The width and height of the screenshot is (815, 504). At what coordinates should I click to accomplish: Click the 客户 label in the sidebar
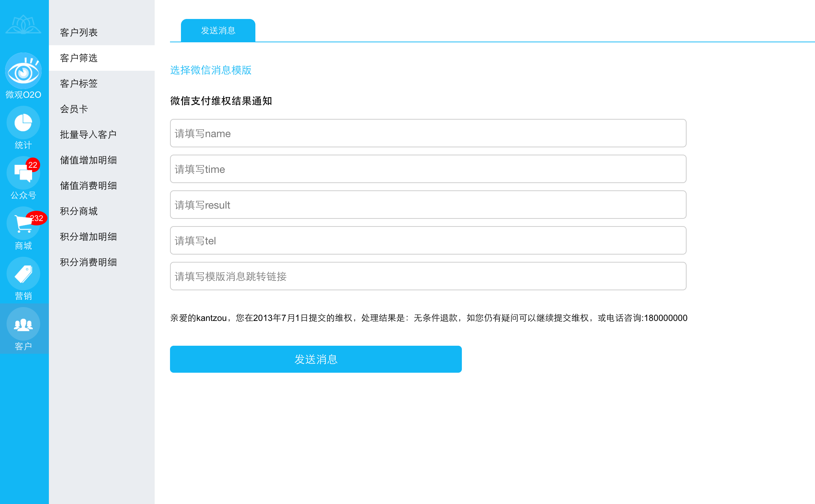pos(23,346)
